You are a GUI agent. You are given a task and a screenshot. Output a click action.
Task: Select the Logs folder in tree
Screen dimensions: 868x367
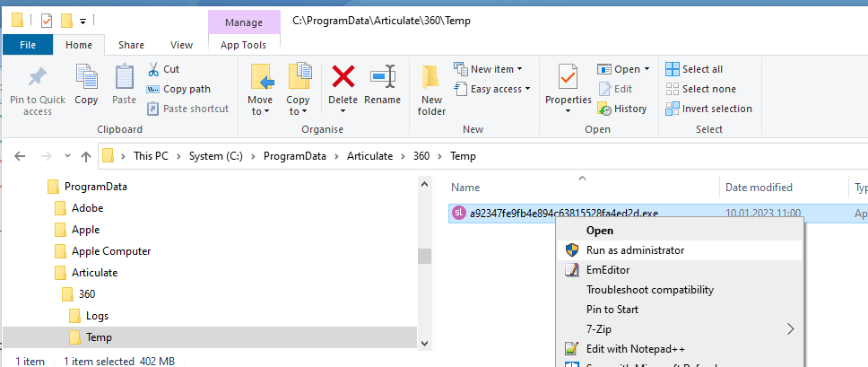[x=97, y=316]
